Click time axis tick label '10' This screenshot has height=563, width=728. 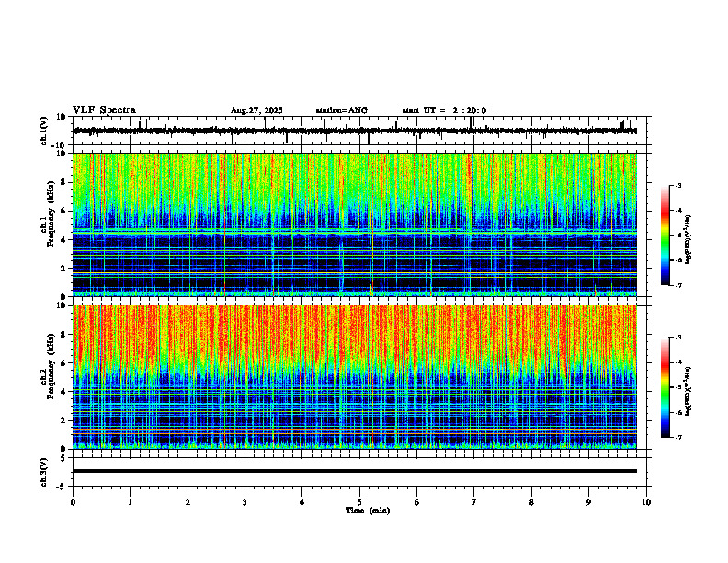coord(646,502)
